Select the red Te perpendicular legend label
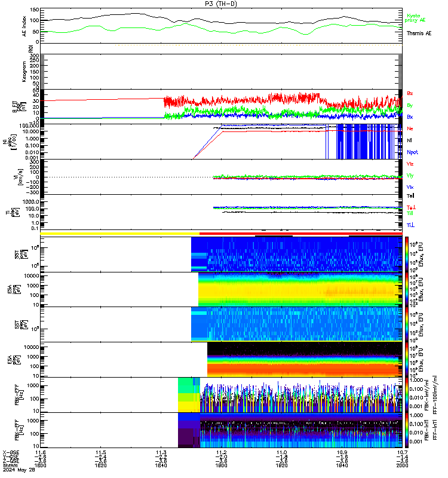The height and width of the screenshot is (478, 448). pos(411,207)
